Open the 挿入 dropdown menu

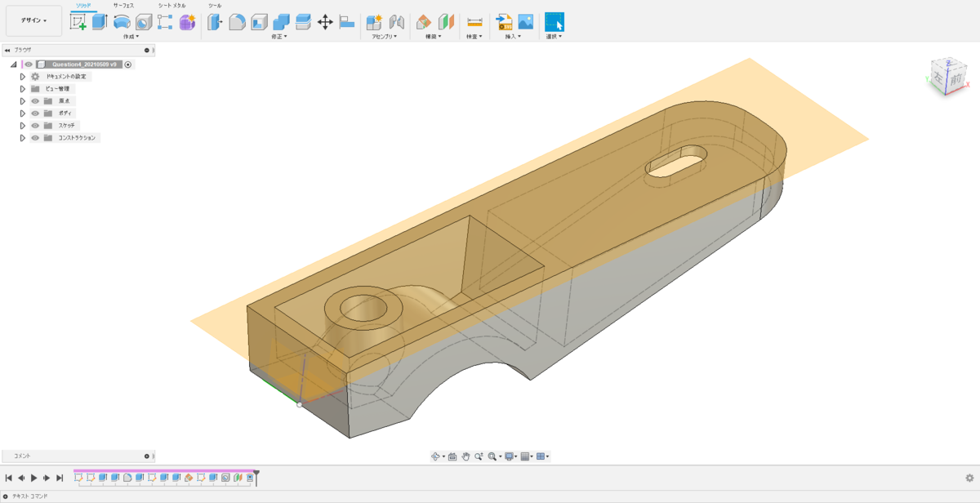pyautogui.click(x=513, y=37)
